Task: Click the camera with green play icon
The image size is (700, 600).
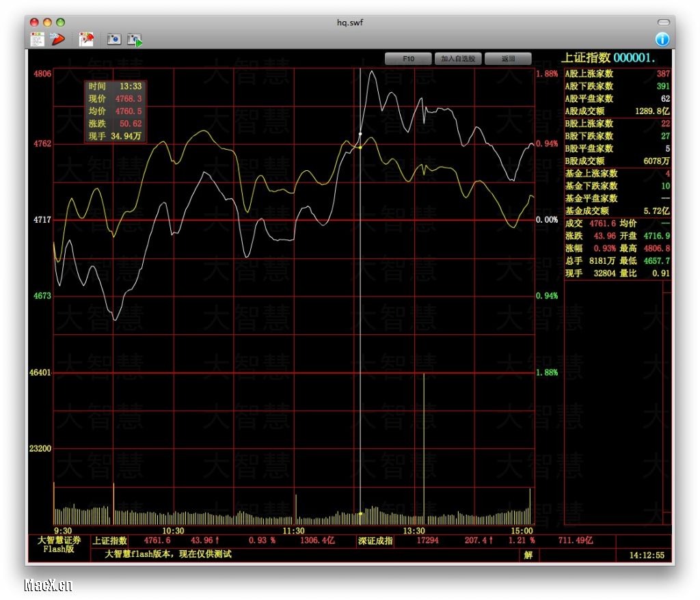Action: (x=135, y=40)
